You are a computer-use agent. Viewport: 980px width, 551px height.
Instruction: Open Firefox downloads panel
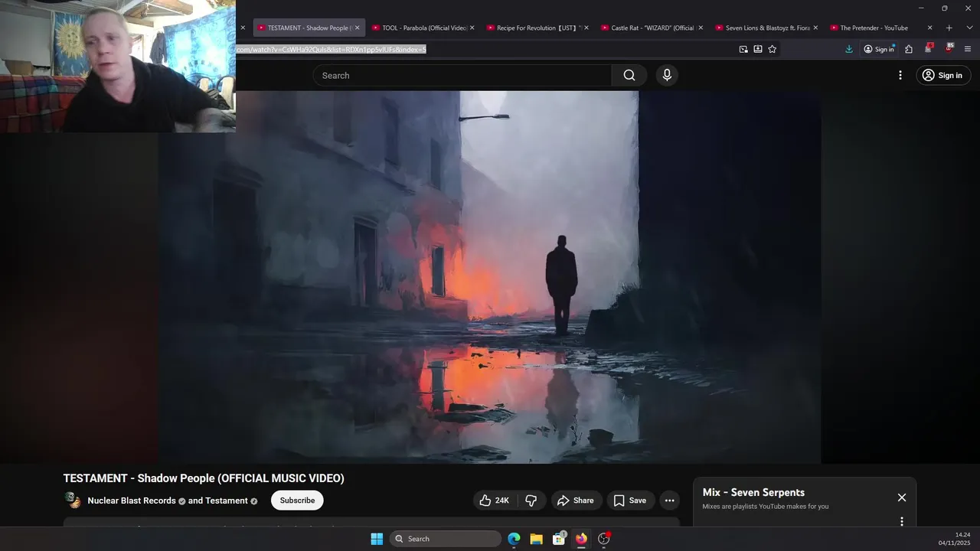(x=849, y=49)
